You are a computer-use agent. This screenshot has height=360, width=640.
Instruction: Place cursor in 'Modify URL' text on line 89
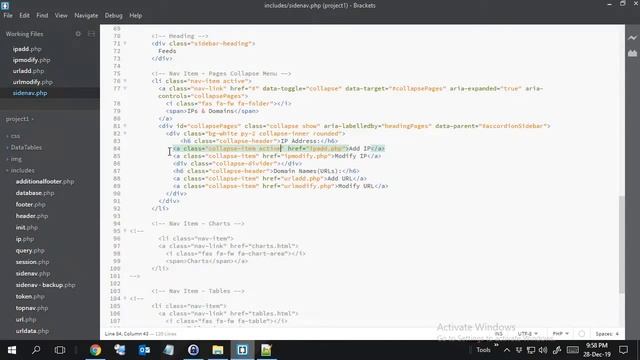[356, 186]
